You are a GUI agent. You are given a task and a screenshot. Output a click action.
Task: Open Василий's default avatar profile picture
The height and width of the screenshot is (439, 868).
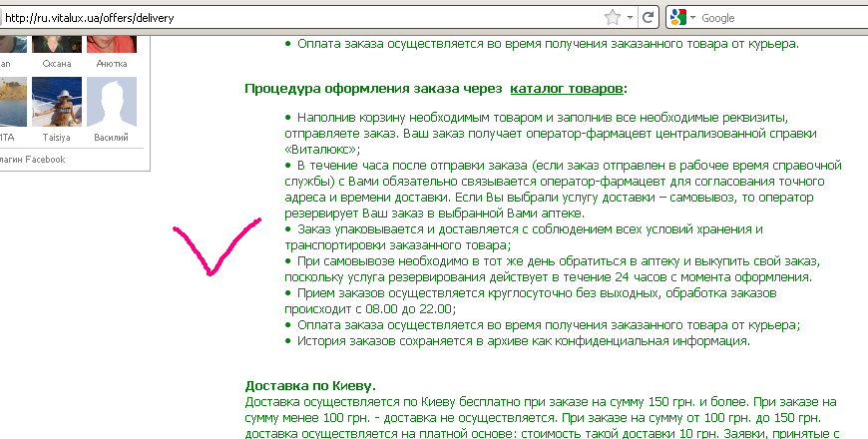point(112,102)
